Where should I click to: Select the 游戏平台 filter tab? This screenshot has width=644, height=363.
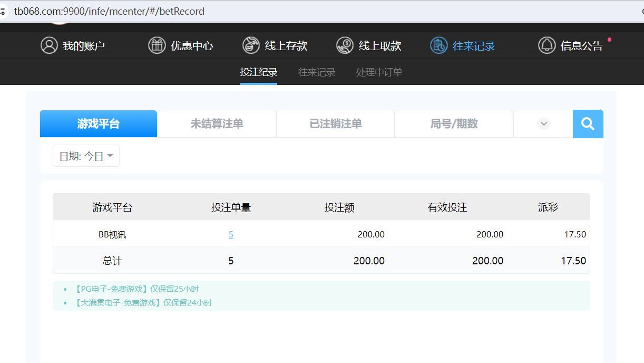98,123
